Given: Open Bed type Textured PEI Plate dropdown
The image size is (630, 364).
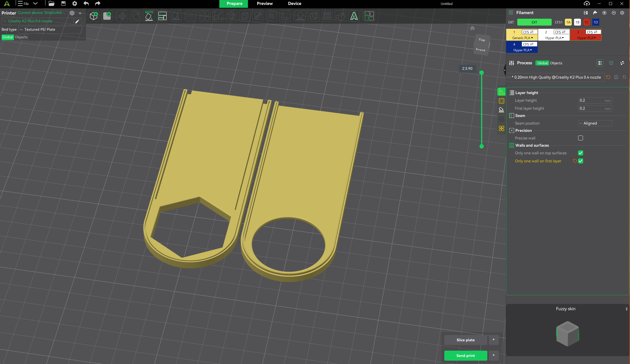Looking at the screenshot, I should (50, 29).
